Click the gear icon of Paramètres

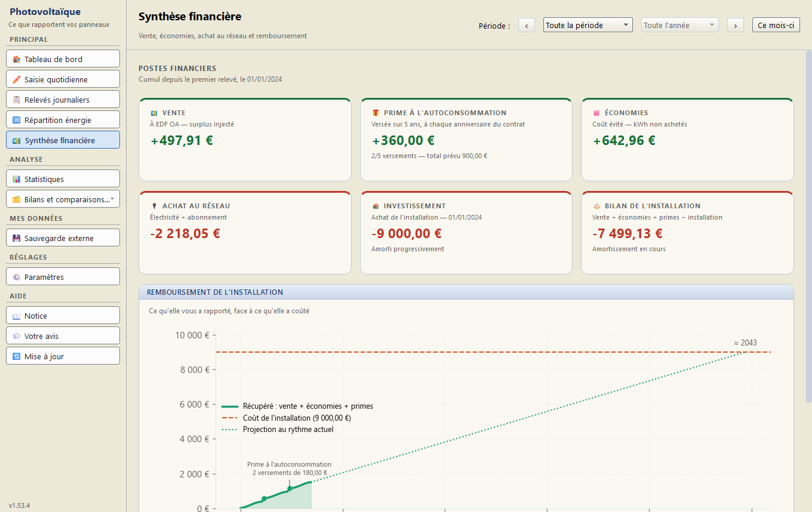17,277
